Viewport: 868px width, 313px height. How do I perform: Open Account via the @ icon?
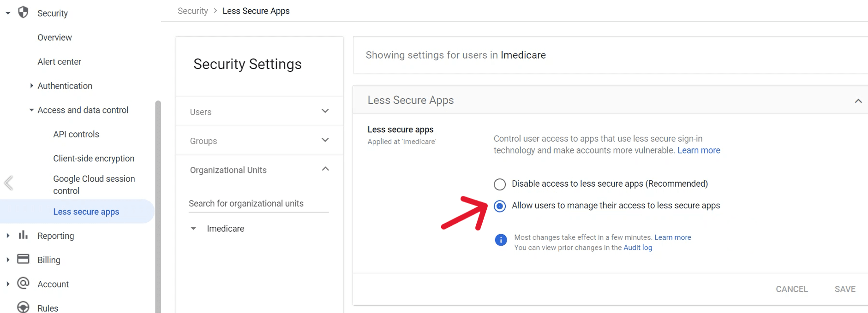23,283
